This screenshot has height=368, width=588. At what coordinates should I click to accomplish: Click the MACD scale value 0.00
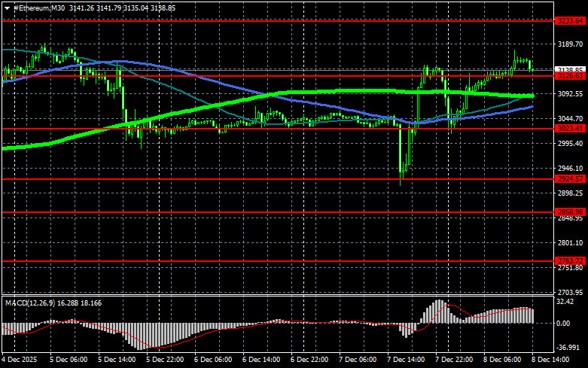coord(565,323)
